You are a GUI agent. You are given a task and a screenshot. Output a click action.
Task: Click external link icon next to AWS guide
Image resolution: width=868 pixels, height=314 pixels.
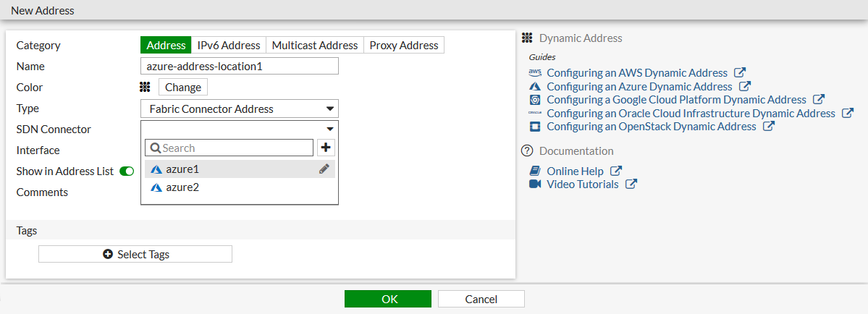[739, 72]
